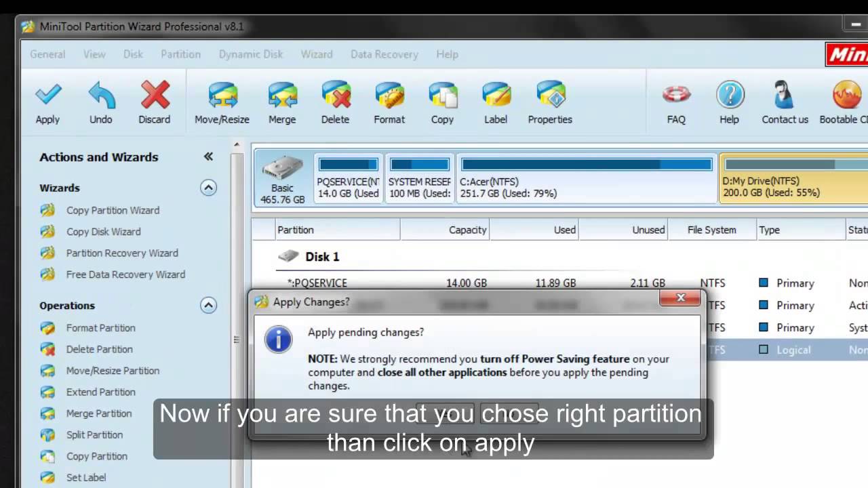The image size is (868, 488).
Task: Select SYSTEM RESERVED block in disk map
Action: pos(420,178)
